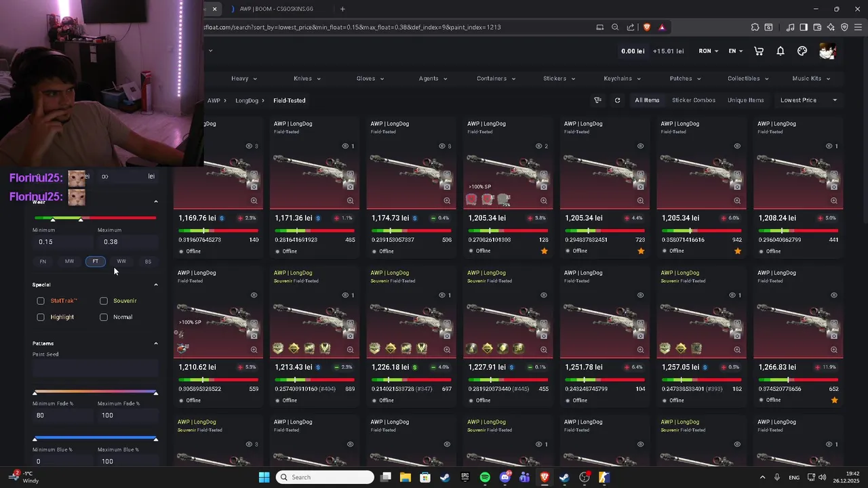Open the Leo AI sparkle icon

(831, 27)
